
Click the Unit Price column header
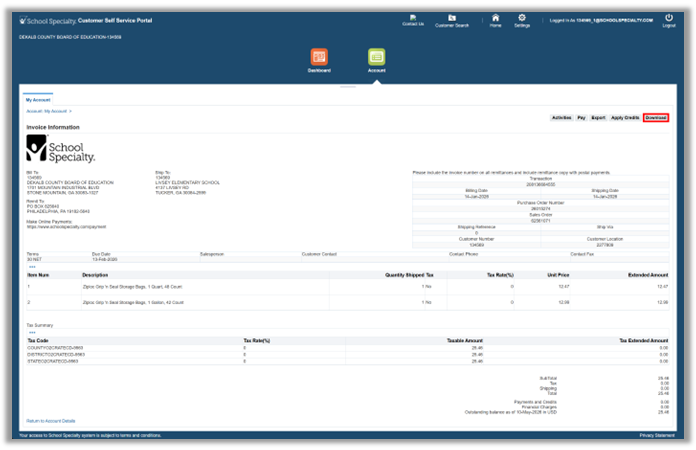click(558, 275)
